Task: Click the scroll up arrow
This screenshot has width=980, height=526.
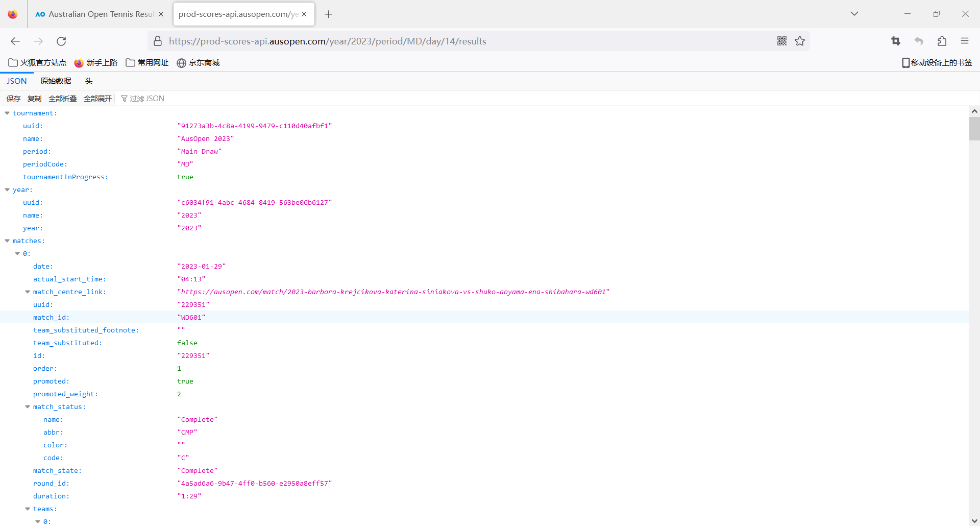Action: 974,111
